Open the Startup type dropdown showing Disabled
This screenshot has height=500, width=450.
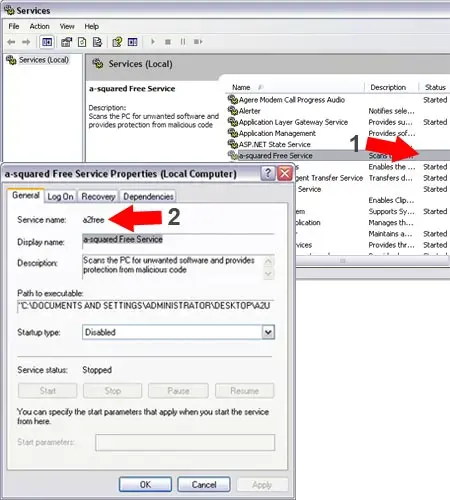[x=178, y=332]
